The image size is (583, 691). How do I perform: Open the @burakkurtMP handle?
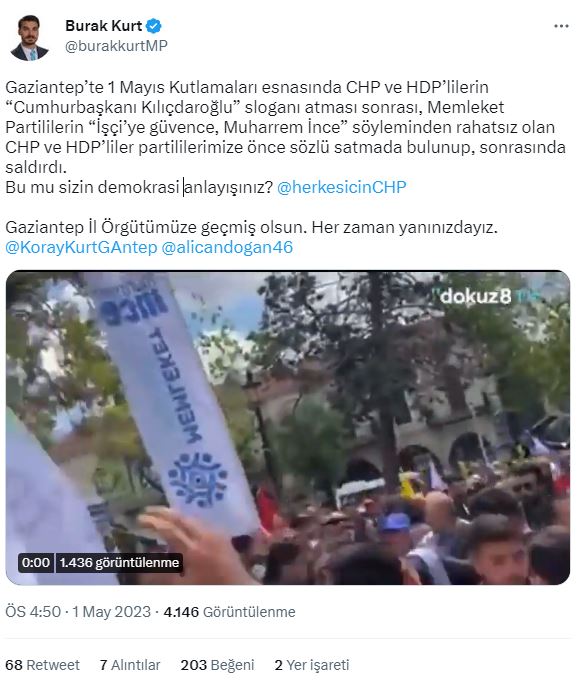point(116,46)
